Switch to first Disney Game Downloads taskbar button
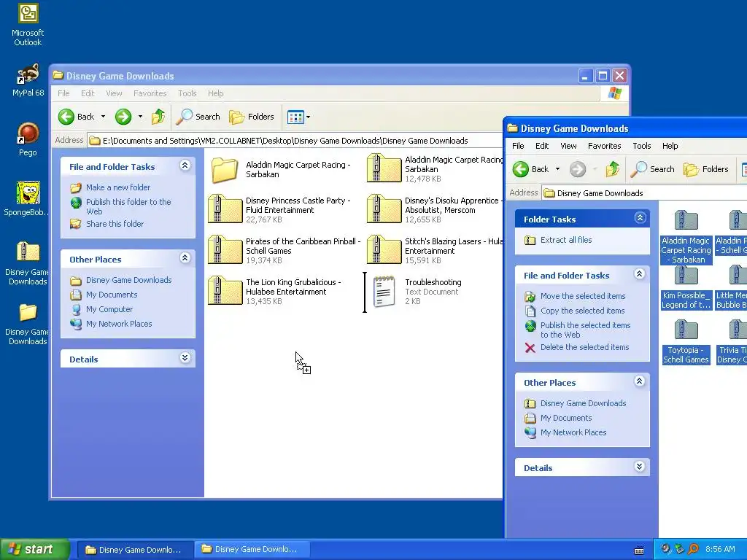This screenshot has height=560, width=747. 134,550
